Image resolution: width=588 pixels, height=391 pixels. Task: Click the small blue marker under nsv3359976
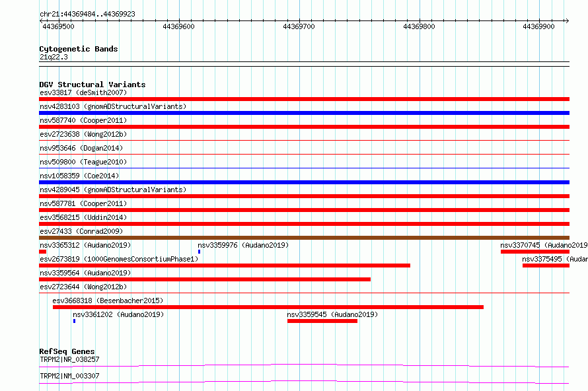[x=199, y=252]
